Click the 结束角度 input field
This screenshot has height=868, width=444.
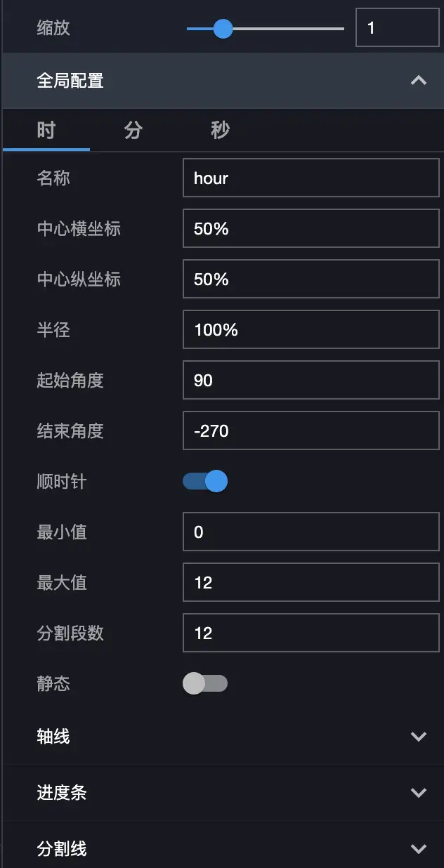[x=311, y=431]
